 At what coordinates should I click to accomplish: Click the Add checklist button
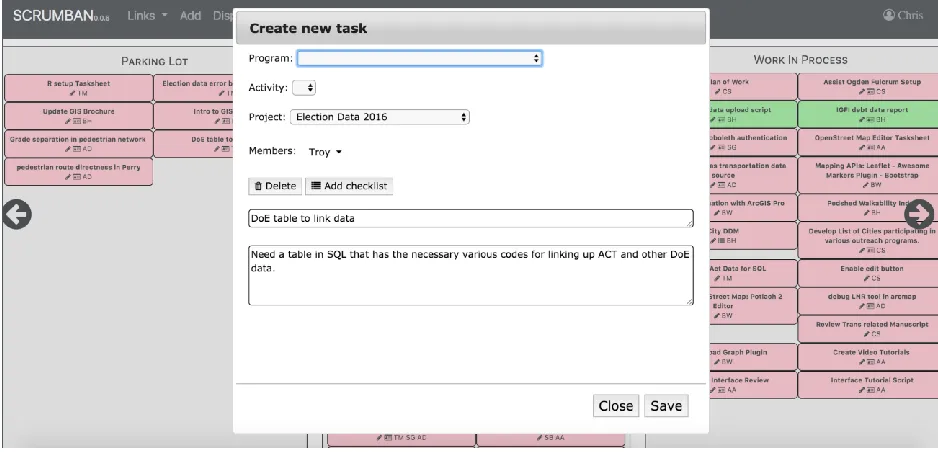[349, 186]
